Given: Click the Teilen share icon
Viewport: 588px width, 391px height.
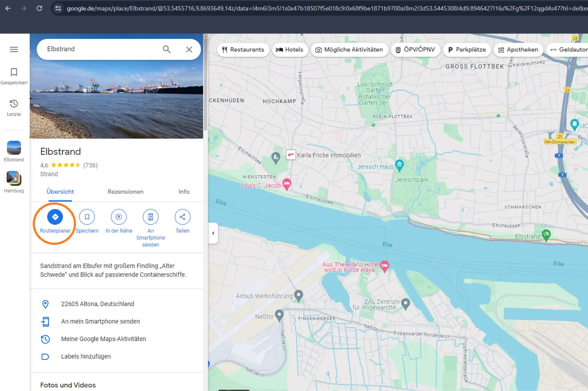Looking at the screenshot, I should [183, 217].
